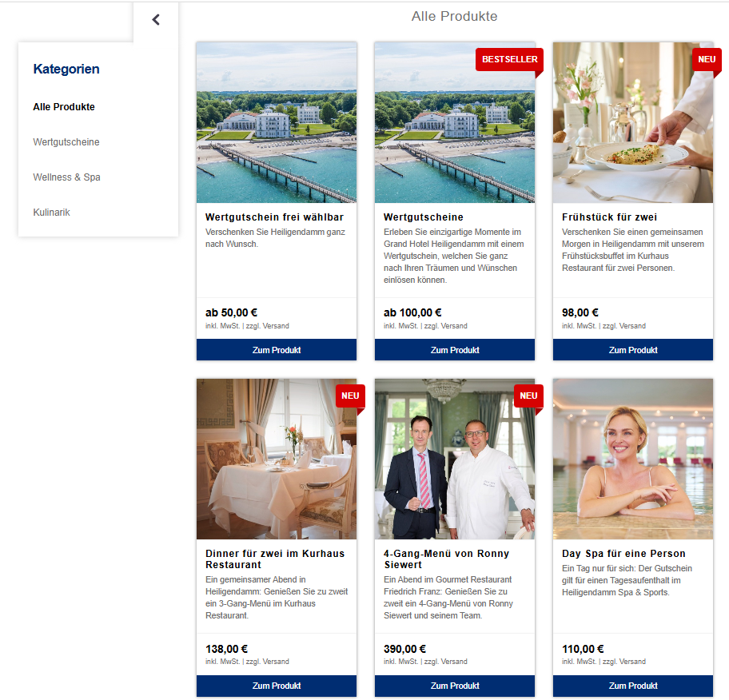
Task: Click the NEU badge on 4-Gang-Menü card
Action: pyautogui.click(x=528, y=396)
